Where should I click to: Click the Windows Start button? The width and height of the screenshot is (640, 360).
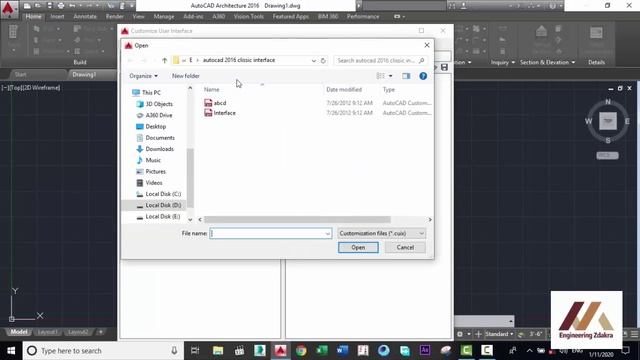[11, 351]
